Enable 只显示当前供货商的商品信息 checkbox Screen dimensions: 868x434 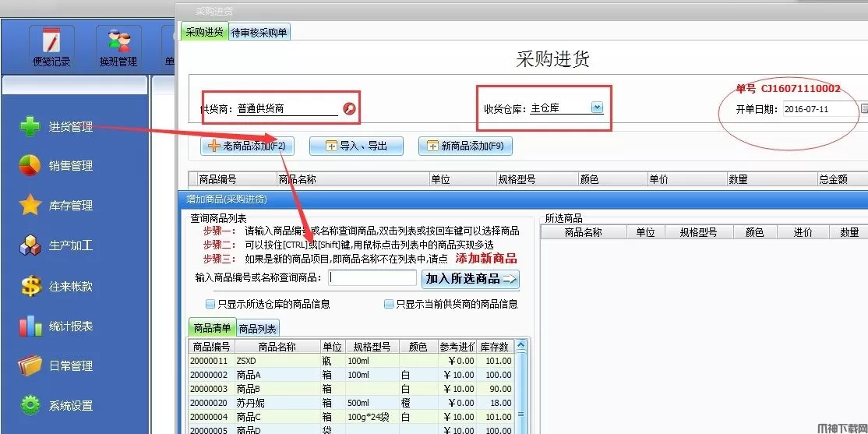click(x=389, y=304)
